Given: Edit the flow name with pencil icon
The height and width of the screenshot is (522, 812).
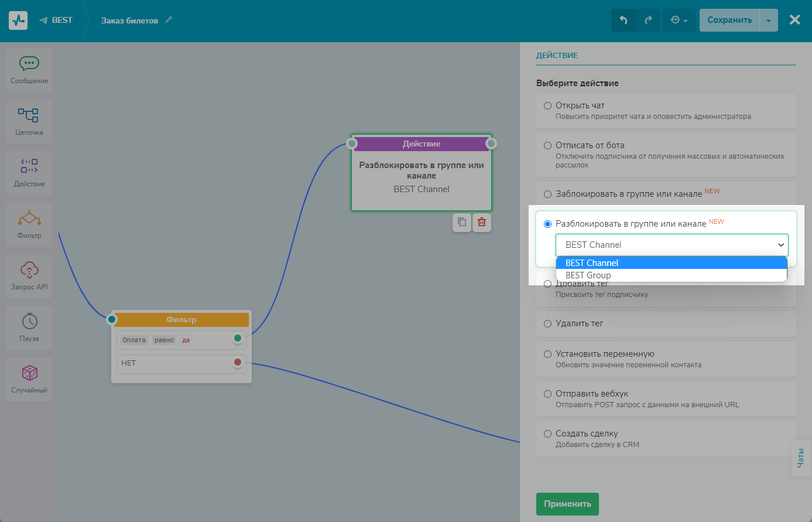Looking at the screenshot, I should coord(169,21).
